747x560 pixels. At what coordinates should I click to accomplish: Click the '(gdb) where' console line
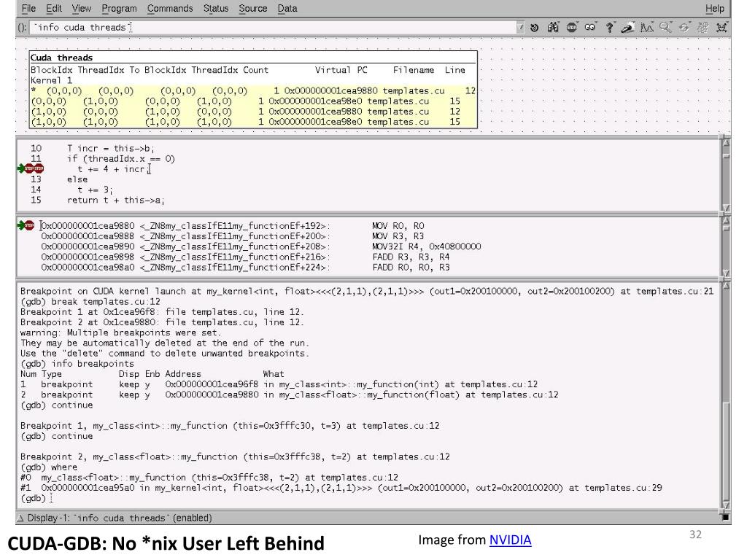[49, 467]
